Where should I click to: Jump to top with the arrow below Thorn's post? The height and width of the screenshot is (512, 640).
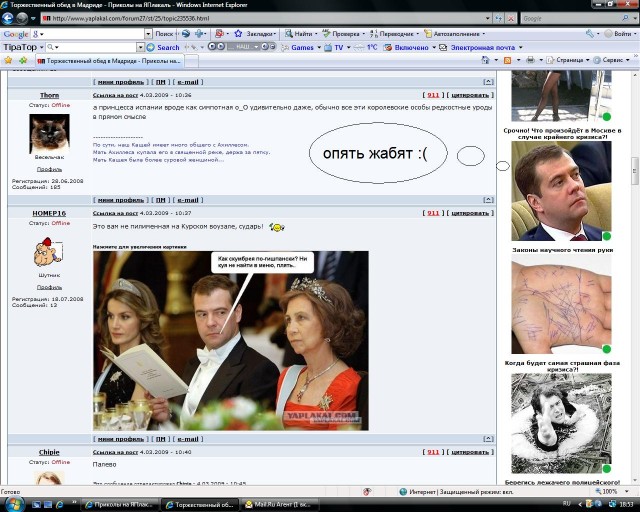[x=488, y=200]
